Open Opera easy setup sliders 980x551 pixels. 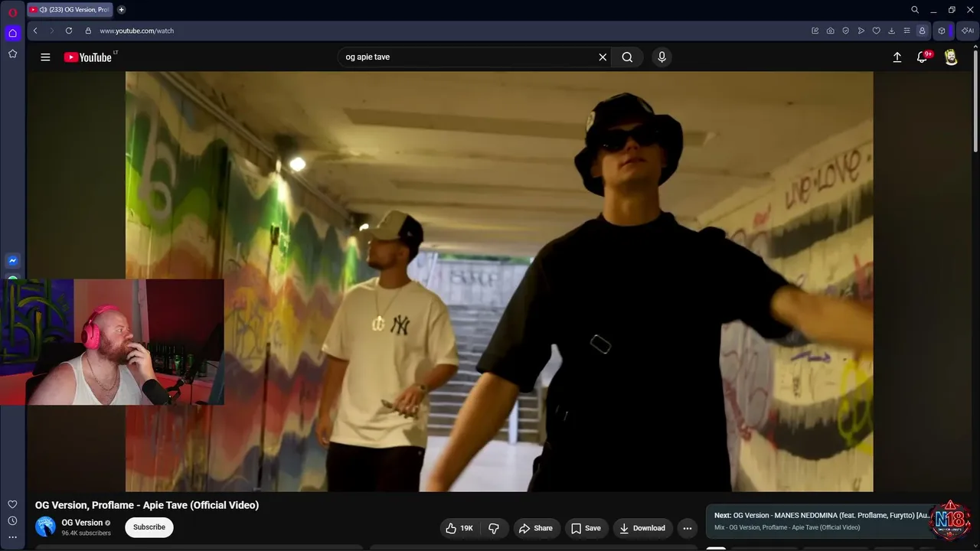click(907, 31)
